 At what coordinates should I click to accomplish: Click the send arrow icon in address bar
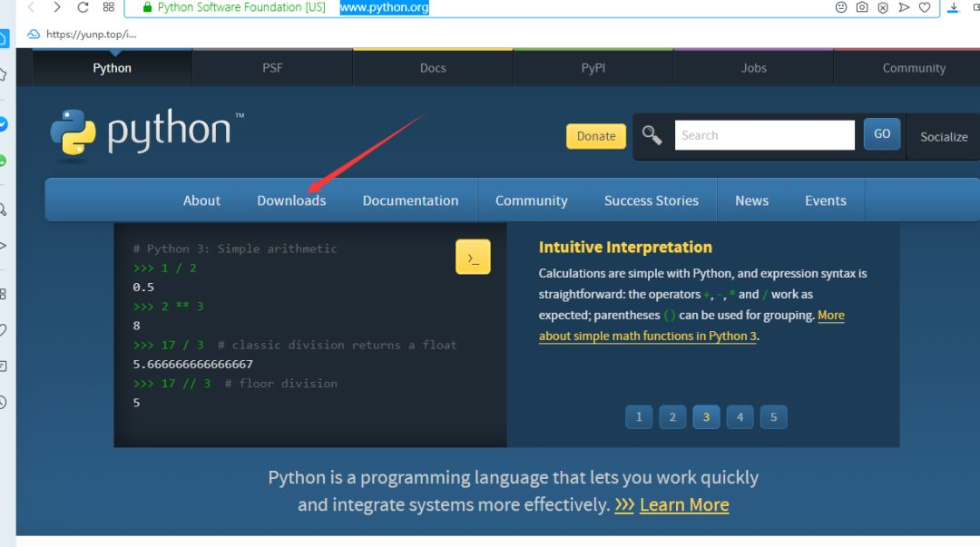click(x=904, y=7)
